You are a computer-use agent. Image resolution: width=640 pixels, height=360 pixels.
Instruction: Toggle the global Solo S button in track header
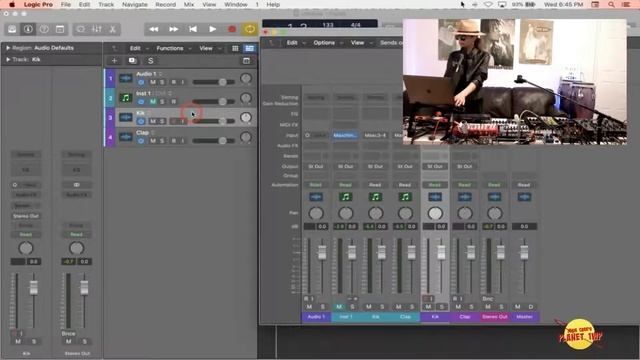click(151, 61)
